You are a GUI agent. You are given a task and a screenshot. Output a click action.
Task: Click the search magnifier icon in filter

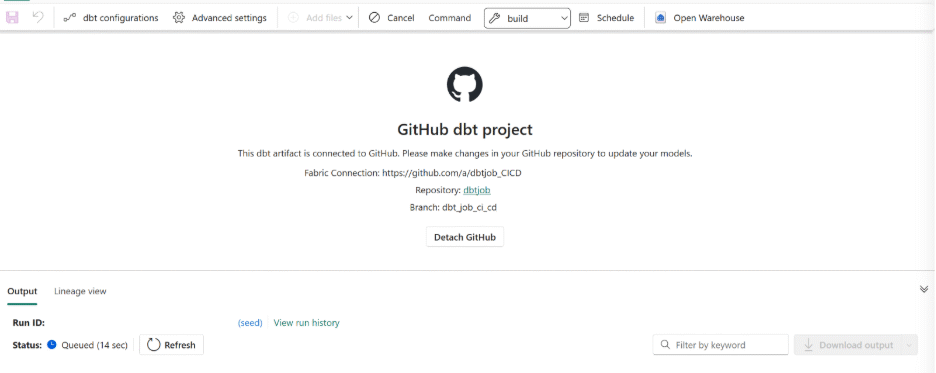pyautogui.click(x=665, y=345)
